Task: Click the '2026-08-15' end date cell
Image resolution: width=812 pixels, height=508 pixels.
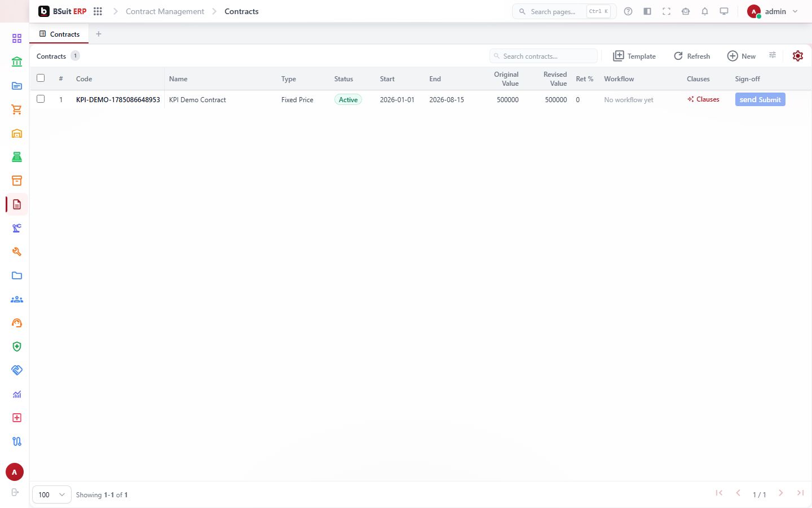Action: pos(447,100)
